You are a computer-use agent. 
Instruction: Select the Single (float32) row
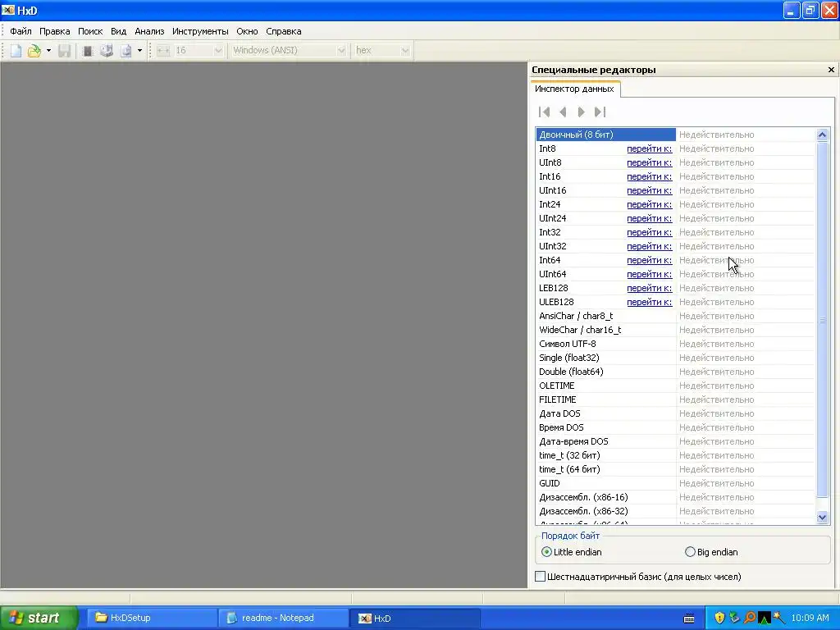675,358
